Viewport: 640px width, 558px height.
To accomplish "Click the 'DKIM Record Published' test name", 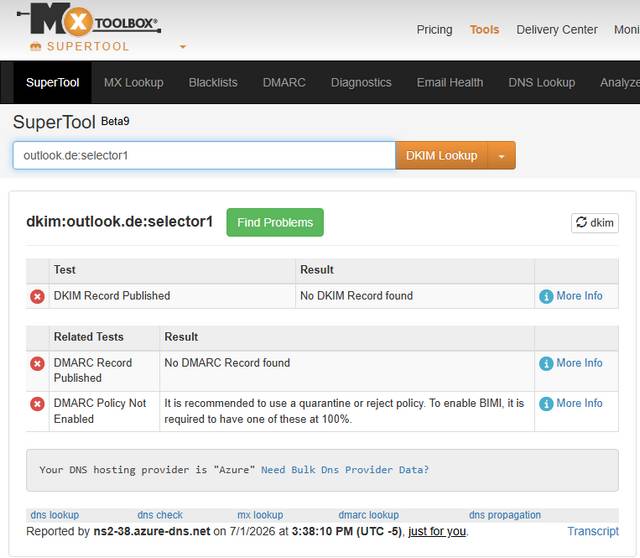I will 112,296.
